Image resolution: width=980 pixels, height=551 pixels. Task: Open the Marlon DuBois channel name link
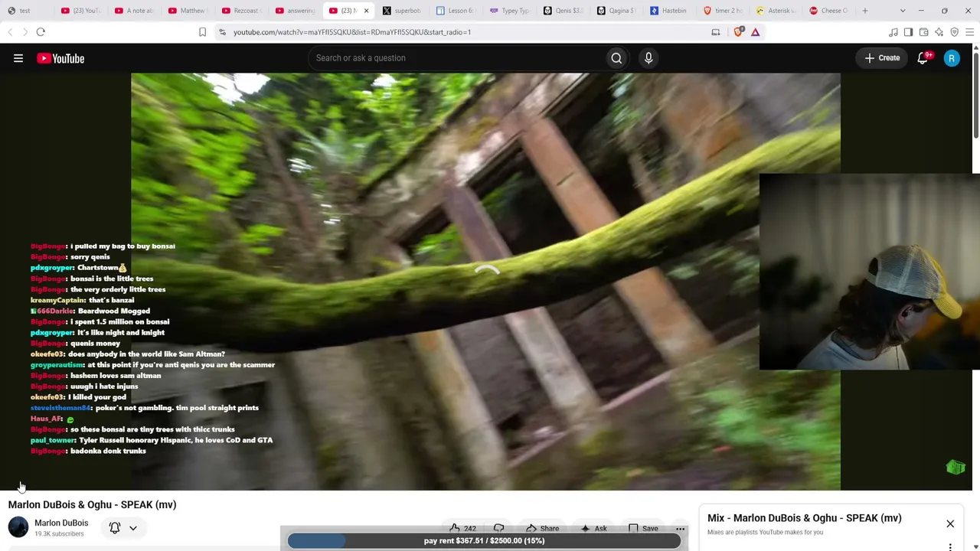[61, 523]
